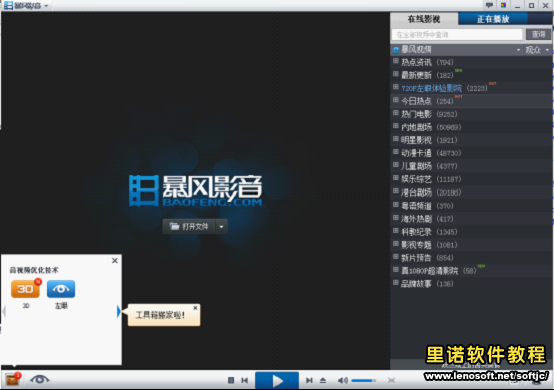Open a file using the eject icon

tap(323, 380)
